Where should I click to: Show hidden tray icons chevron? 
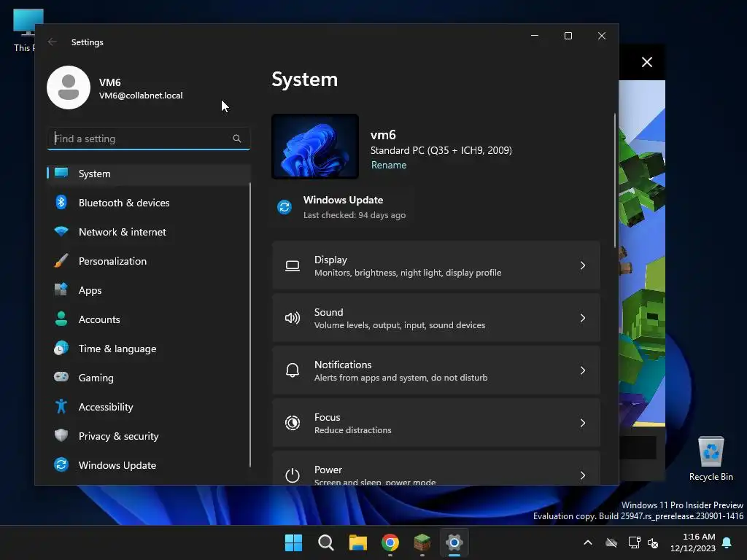tap(588, 542)
